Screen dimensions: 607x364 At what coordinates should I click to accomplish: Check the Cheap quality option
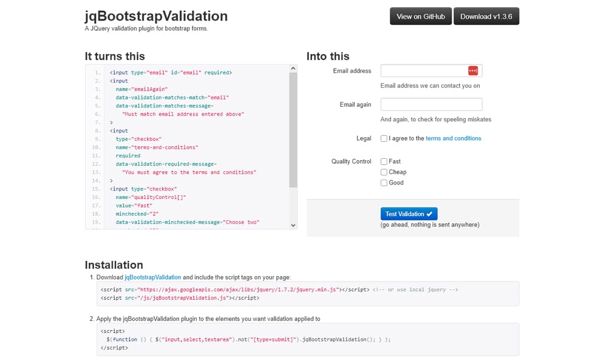click(384, 172)
